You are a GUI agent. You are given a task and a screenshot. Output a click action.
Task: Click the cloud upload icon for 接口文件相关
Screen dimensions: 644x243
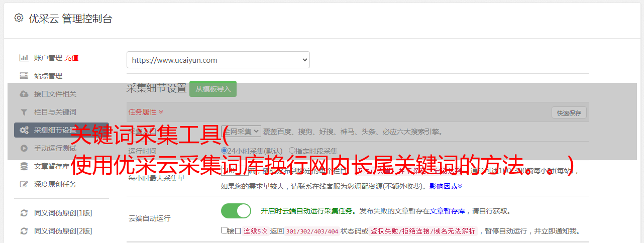[24, 94]
